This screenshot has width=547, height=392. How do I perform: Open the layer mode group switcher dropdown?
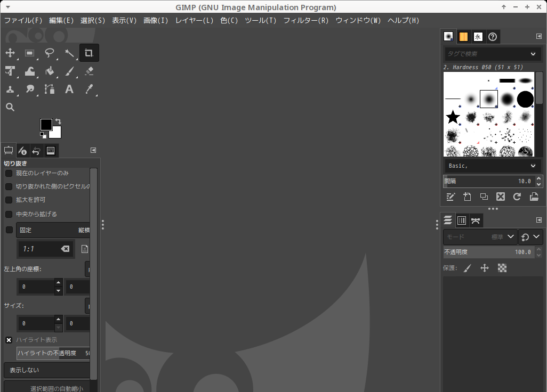tap(530, 237)
